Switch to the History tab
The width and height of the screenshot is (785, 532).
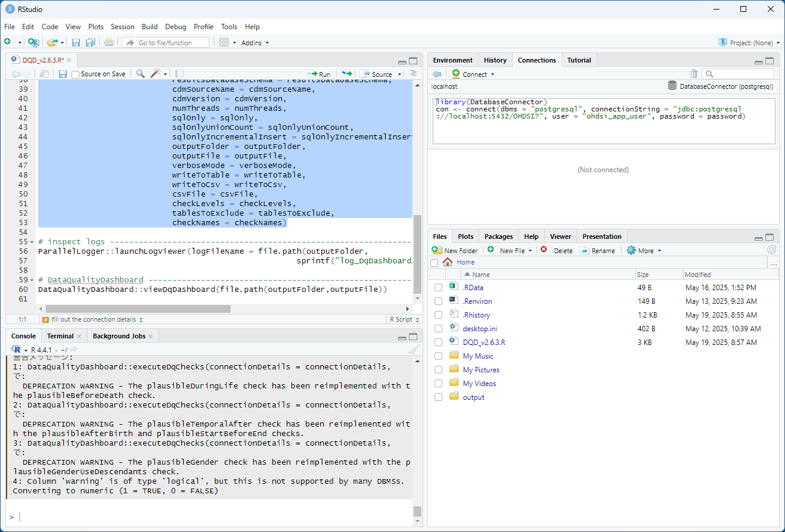coord(495,60)
